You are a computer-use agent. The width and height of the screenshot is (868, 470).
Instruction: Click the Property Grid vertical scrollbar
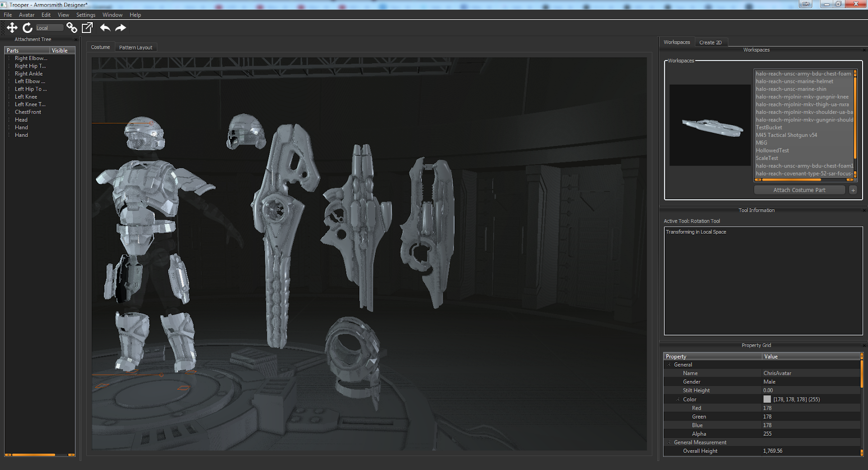(x=862, y=404)
